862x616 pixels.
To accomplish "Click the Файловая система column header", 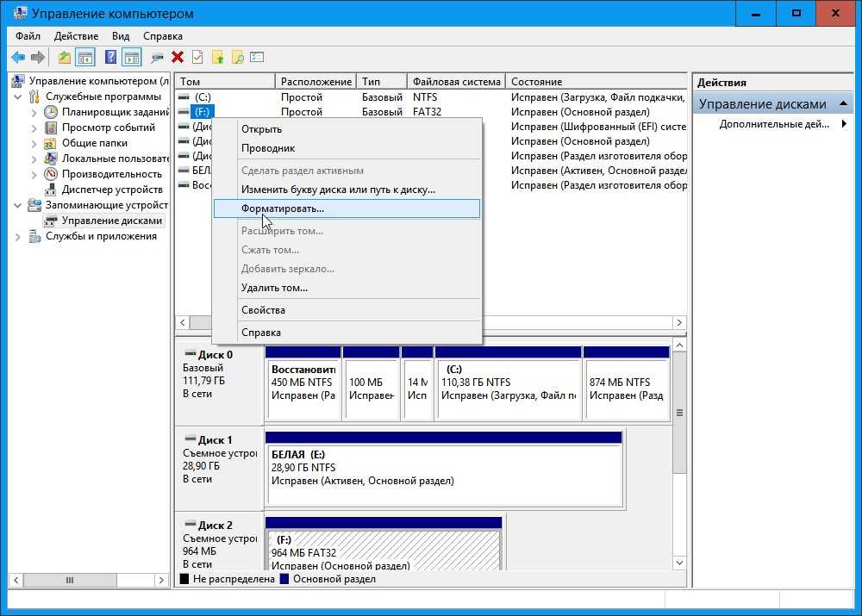I will [456, 82].
